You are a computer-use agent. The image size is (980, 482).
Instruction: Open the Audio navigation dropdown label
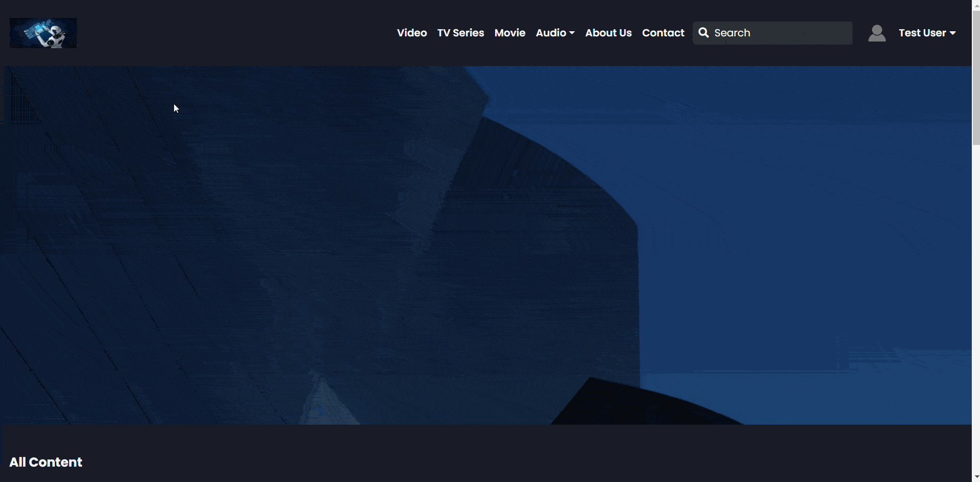pos(550,33)
